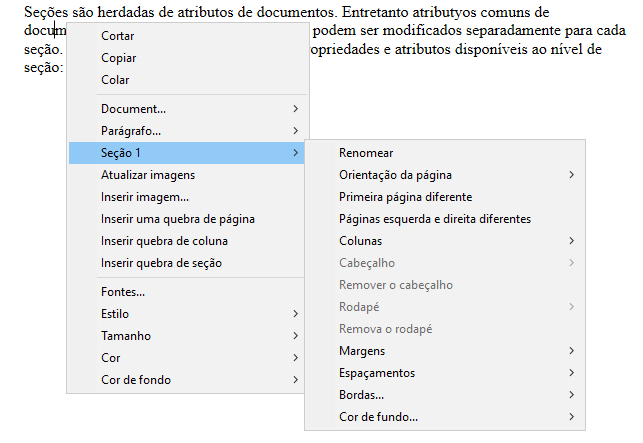The height and width of the screenshot is (443, 643).
Task: Select Inserir imagem... option
Action: pos(145,196)
